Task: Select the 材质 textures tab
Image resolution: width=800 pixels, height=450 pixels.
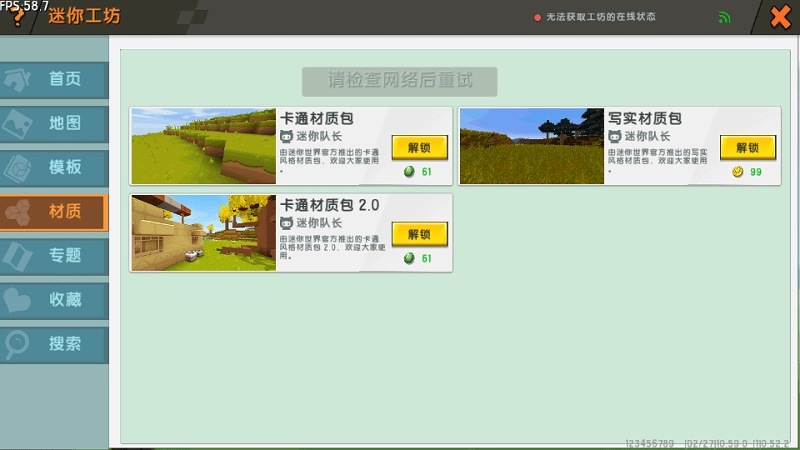Action: [53, 211]
